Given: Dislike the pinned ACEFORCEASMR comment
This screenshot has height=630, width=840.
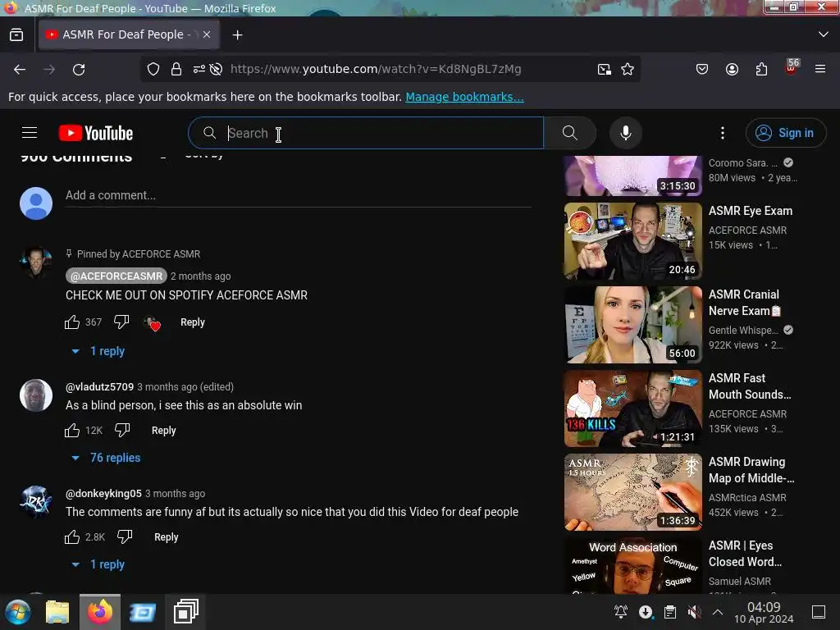Looking at the screenshot, I should (x=121, y=322).
